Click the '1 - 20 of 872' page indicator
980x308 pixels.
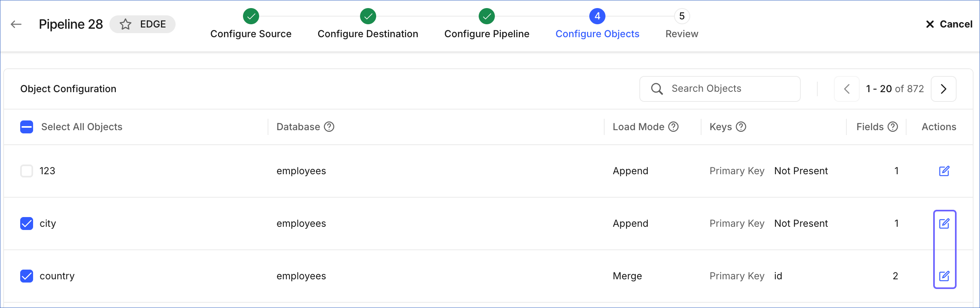coord(895,89)
